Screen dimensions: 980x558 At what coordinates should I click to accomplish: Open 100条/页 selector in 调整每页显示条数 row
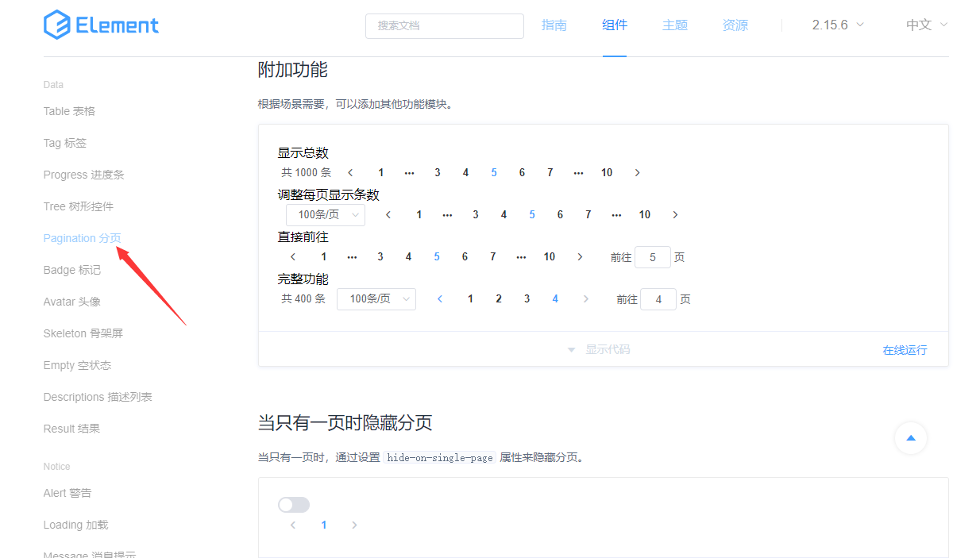pos(326,214)
